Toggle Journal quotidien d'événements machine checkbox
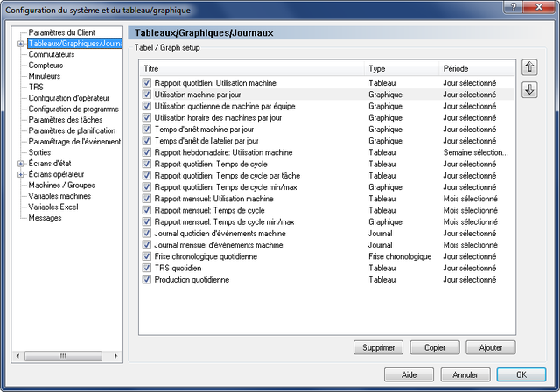Viewport: 560px width, 392px height. 146,233
